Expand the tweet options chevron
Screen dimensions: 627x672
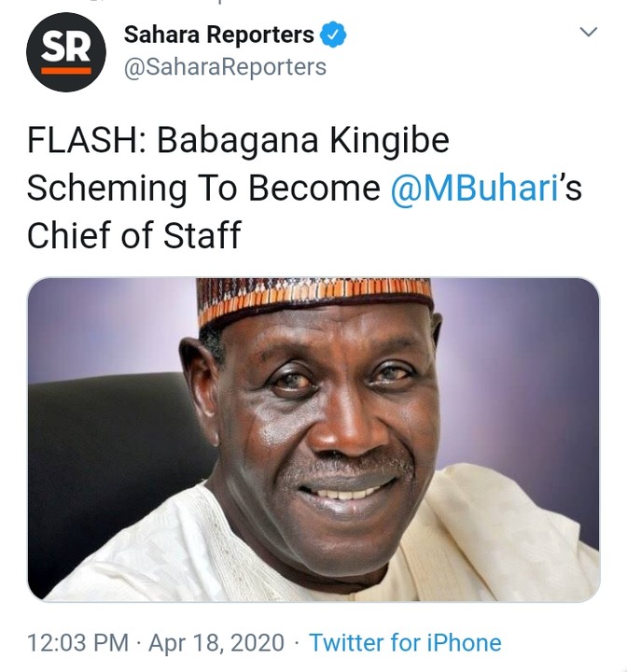(588, 33)
